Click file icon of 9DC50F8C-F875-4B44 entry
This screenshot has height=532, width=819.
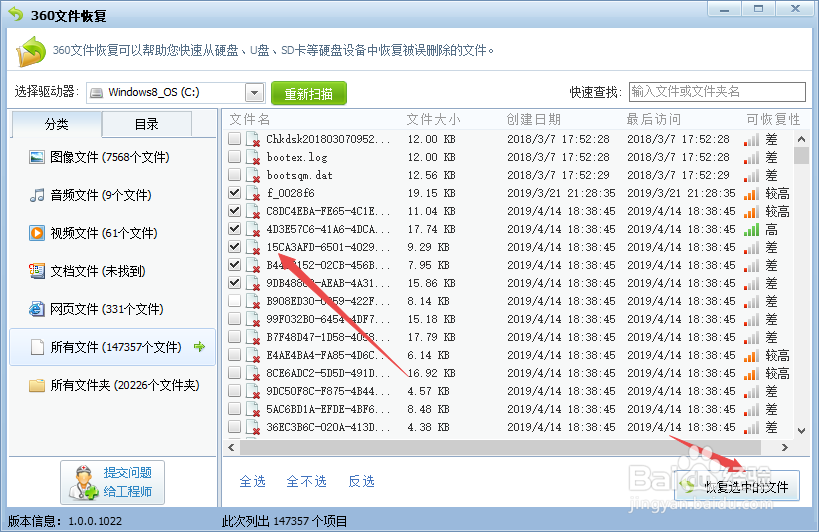[253, 391]
